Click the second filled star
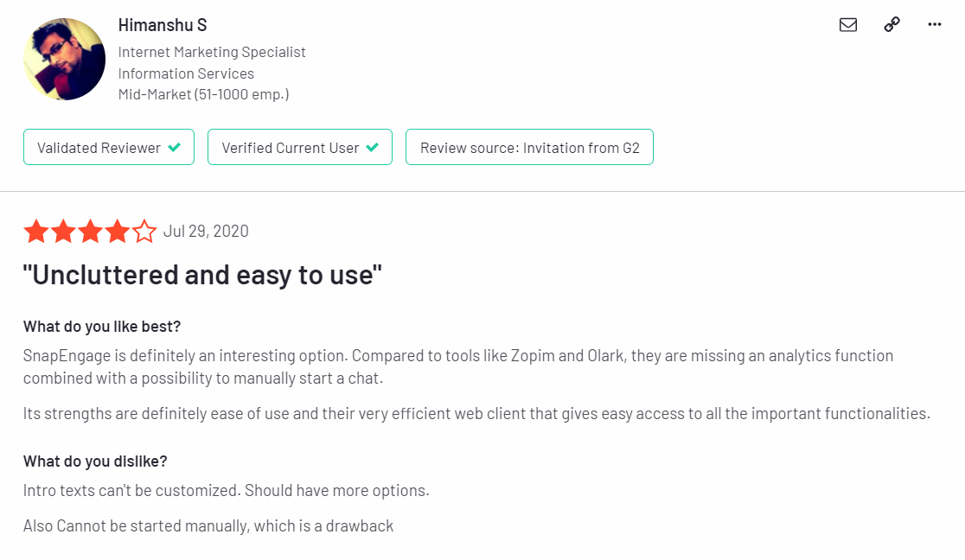This screenshot has height=560, width=965. coord(63,232)
